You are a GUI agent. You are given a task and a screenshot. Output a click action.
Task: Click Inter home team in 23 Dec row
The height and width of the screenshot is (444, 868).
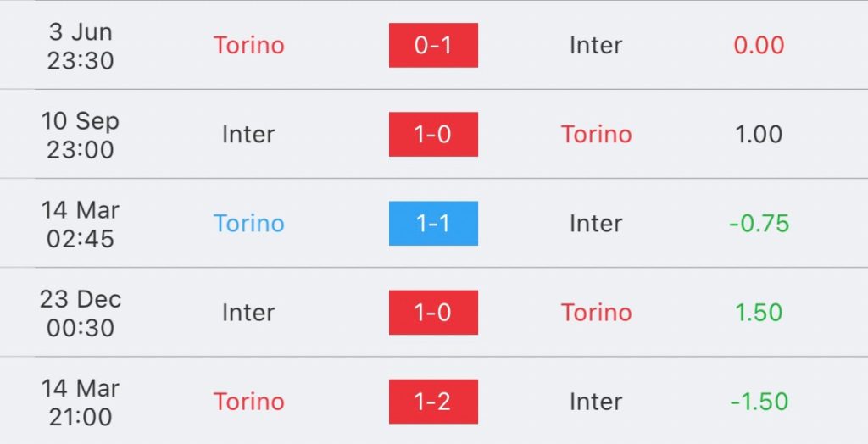[x=248, y=313]
